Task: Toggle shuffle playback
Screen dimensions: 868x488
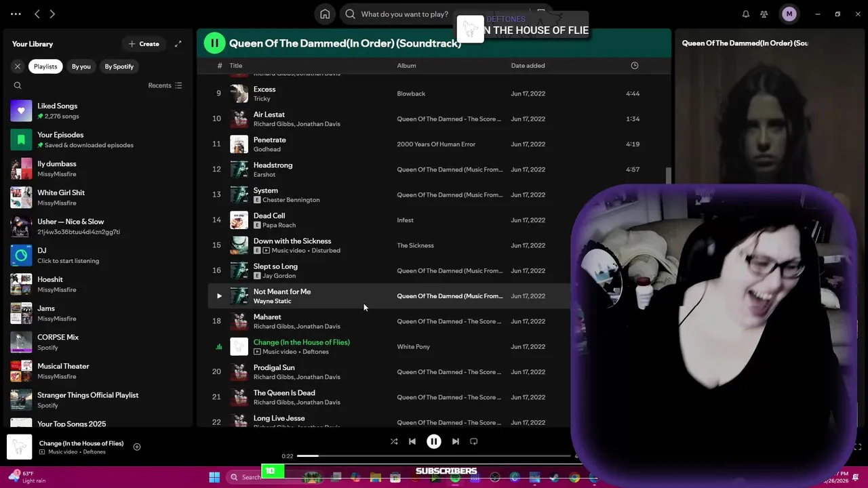Action: [x=394, y=441]
